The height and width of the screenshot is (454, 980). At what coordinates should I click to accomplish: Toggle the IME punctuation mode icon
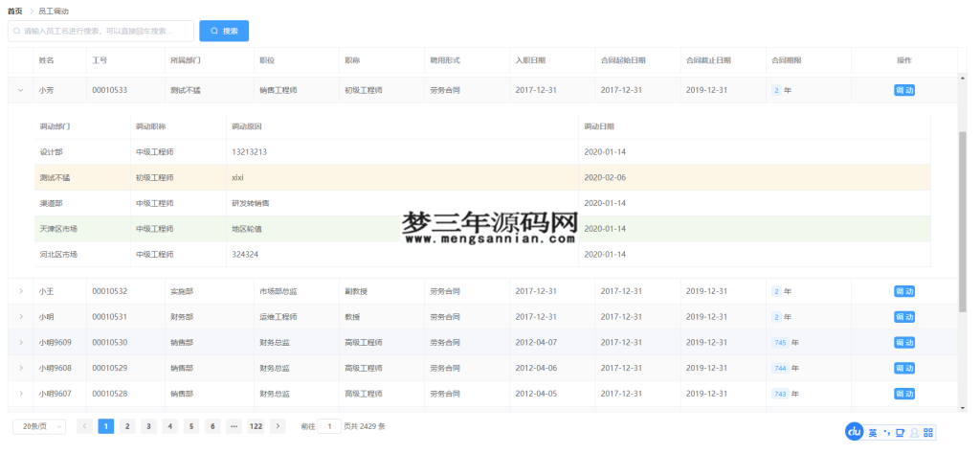(886, 433)
